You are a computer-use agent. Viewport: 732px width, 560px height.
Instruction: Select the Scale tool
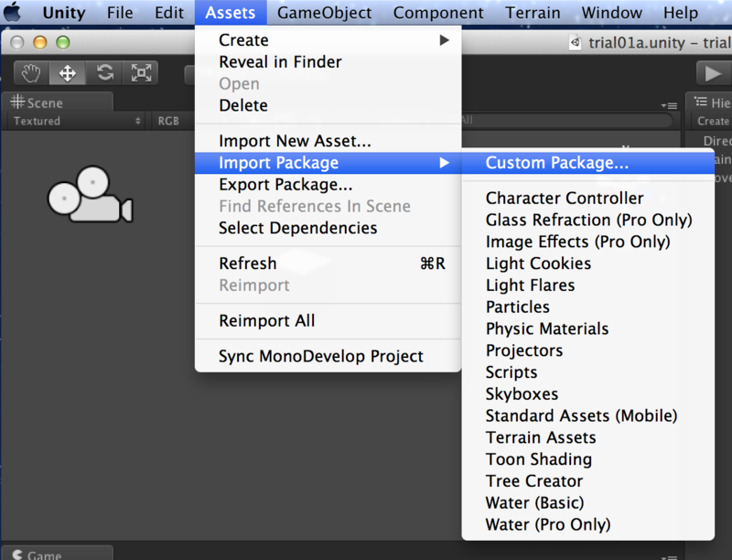[141, 73]
